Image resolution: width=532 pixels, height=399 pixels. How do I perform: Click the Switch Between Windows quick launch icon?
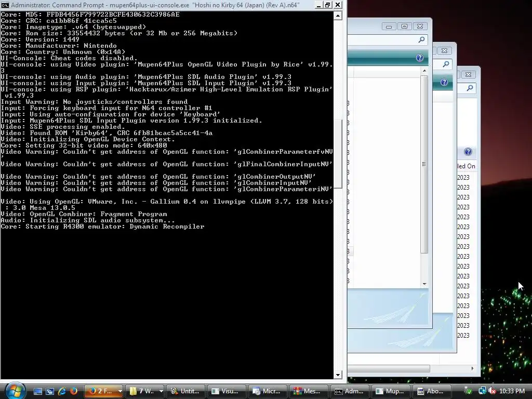tap(50, 391)
